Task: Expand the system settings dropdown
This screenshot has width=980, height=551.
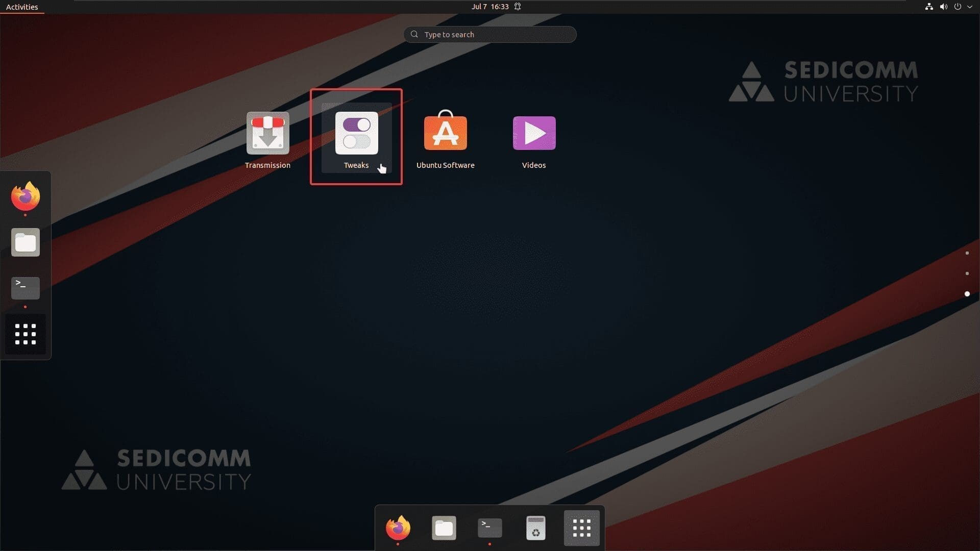Action: 968,7
